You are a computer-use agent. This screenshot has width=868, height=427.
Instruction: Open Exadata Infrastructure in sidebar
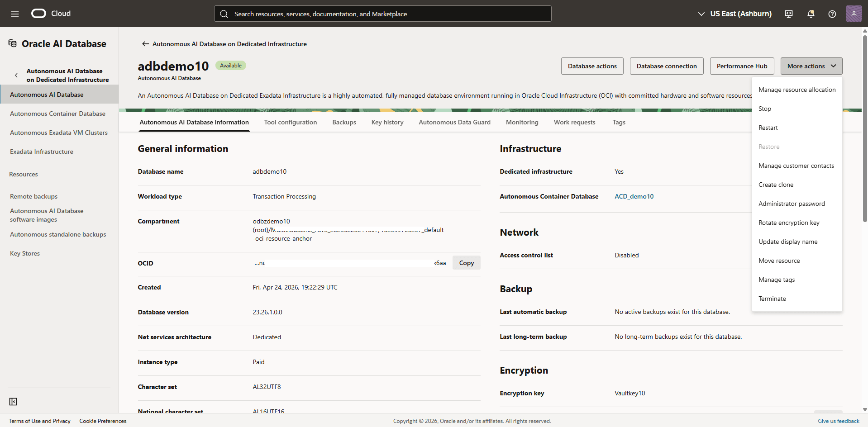pyautogui.click(x=59, y=152)
